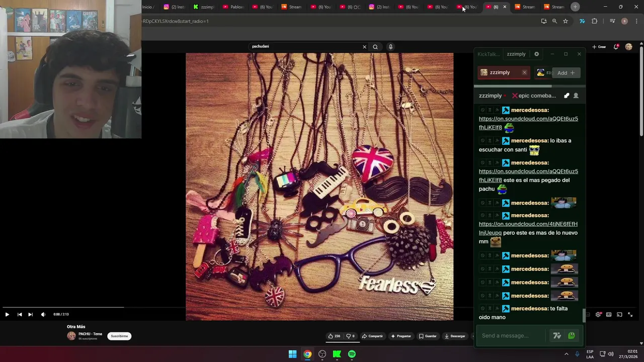The height and width of the screenshot is (362, 644).
Task: Click the first soundcloud aQQEt6uz5 link
Action: 528,123
